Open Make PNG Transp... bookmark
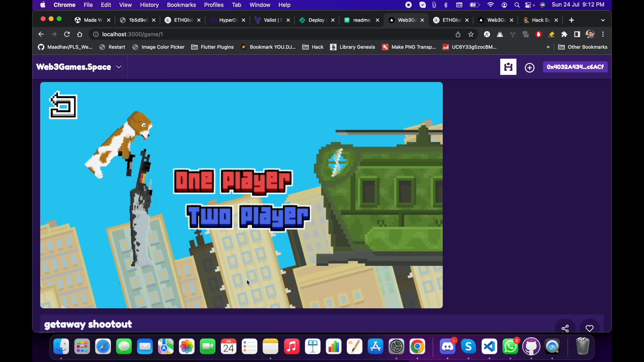 tap(409, 47)
